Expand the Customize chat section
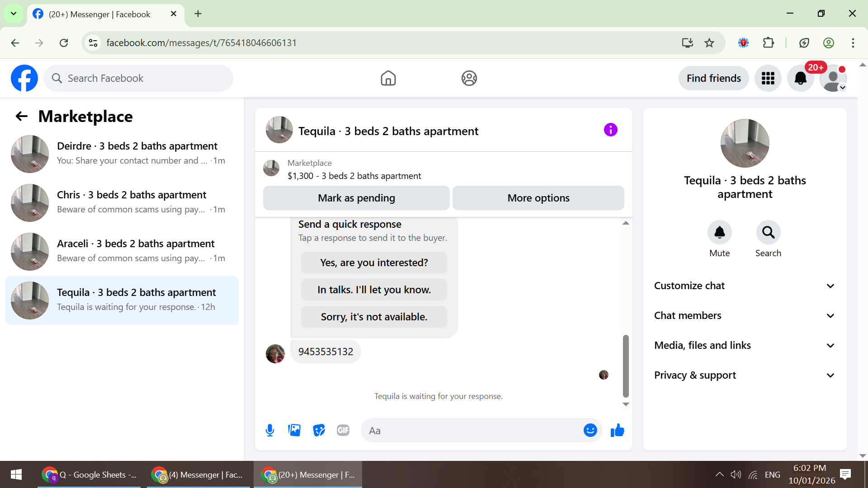Viewport: 868px width, 488px height. point(745,286)
